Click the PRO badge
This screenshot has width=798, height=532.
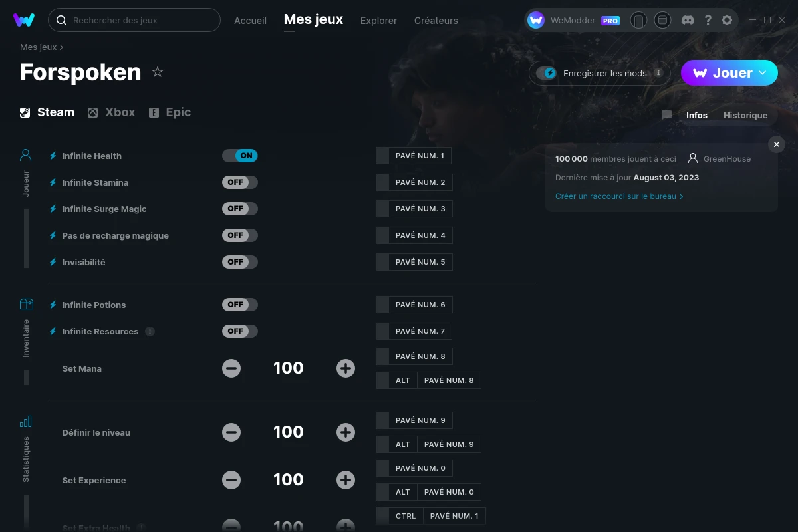click(610, 21)
